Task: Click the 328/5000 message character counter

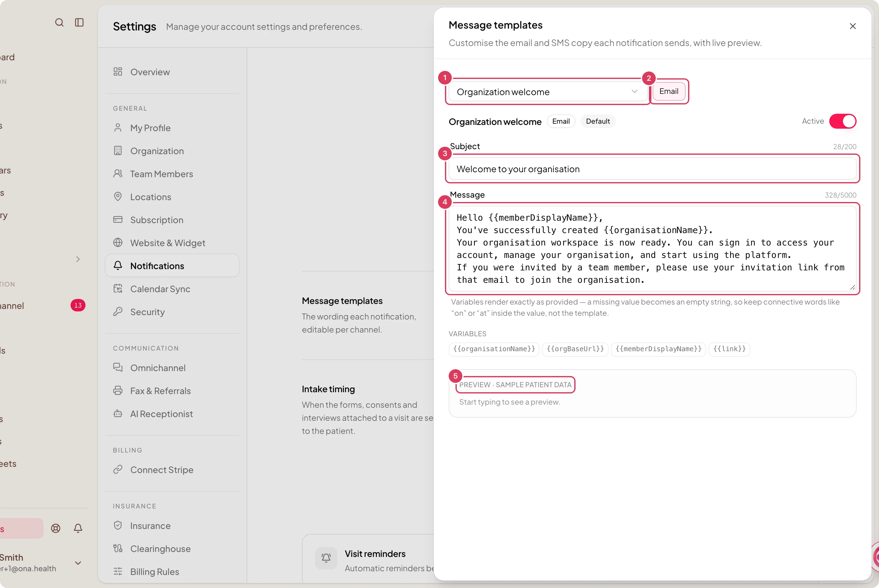Action: [840, 195]
